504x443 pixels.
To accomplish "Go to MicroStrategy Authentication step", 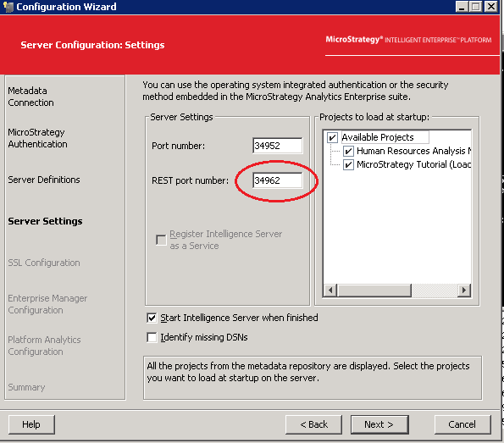I will coord(37,138).
